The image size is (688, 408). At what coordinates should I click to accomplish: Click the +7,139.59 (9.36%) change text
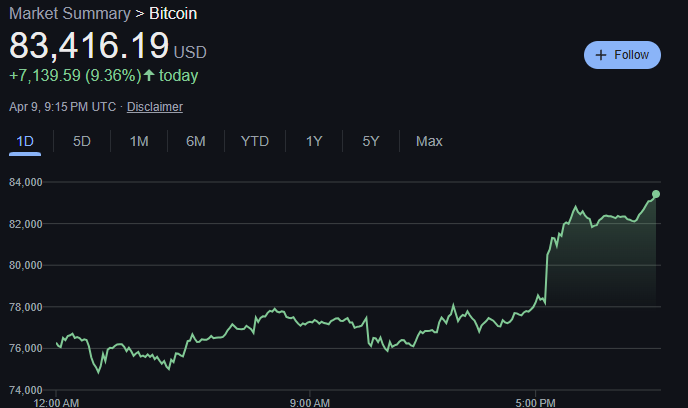[x=75, y=75]
